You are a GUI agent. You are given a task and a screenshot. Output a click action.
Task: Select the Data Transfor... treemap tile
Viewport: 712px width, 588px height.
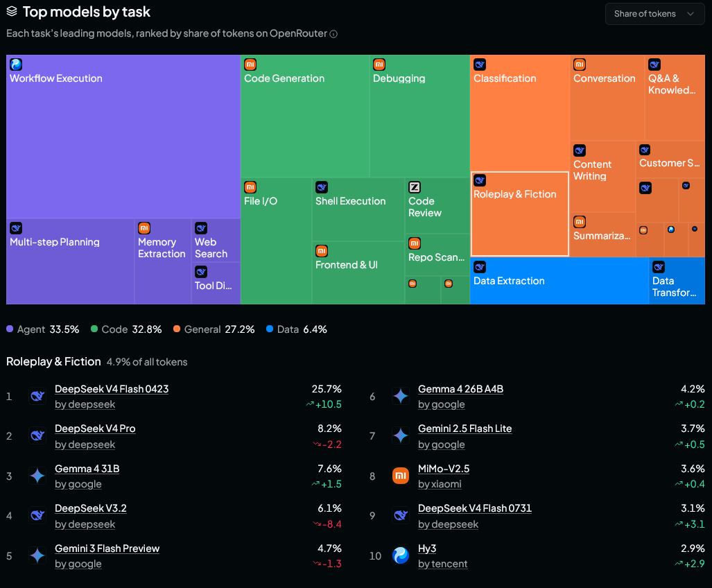tap(677, 281)
